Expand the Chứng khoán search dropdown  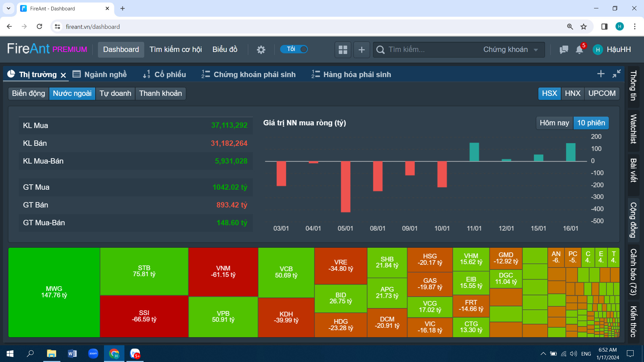510,50
